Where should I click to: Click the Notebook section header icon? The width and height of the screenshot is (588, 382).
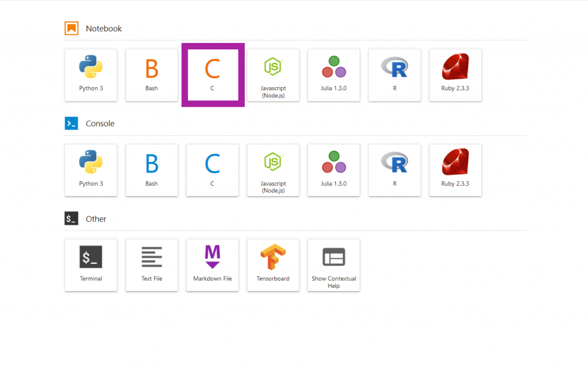tap(71, 29)
